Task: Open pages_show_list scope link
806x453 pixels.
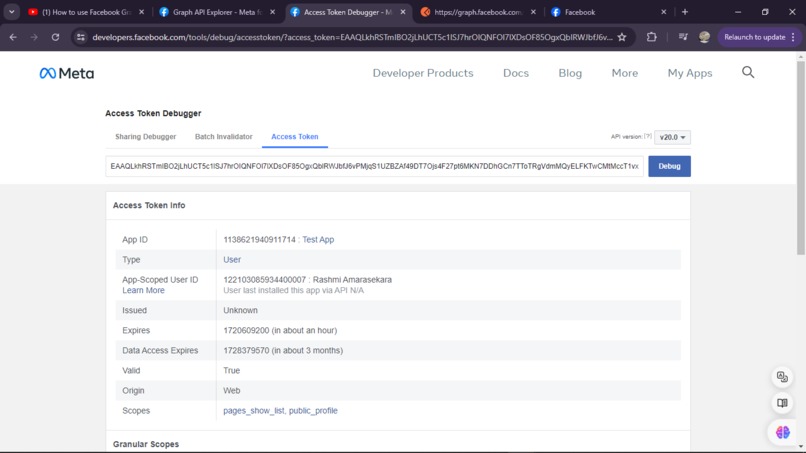Action: click(253, 411)
